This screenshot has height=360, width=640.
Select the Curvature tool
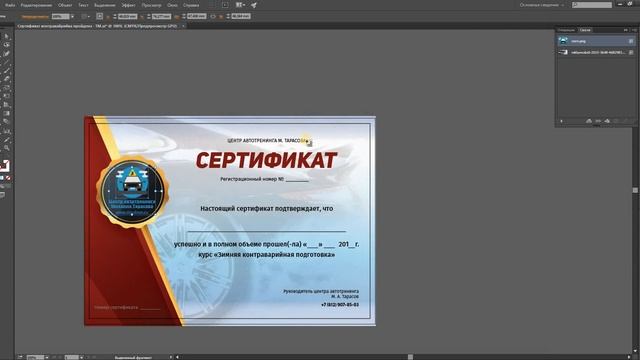7,53
